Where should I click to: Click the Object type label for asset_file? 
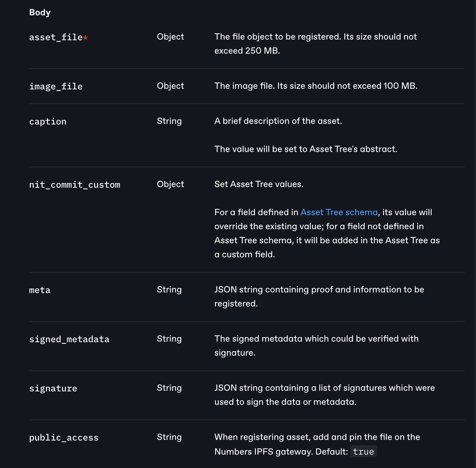click(170, 37)
